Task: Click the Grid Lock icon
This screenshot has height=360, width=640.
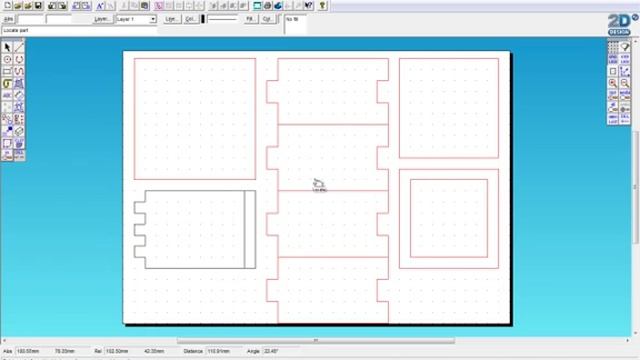Action: pos(613,60)
